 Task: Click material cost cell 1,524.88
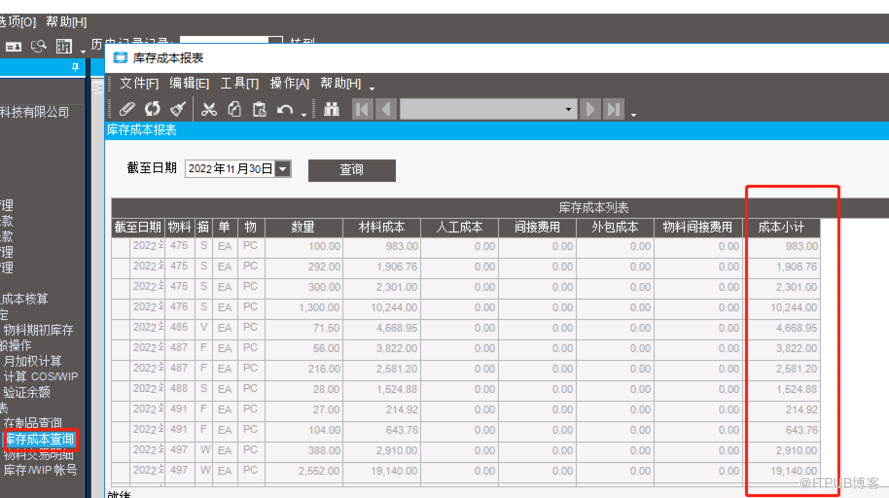382,389
